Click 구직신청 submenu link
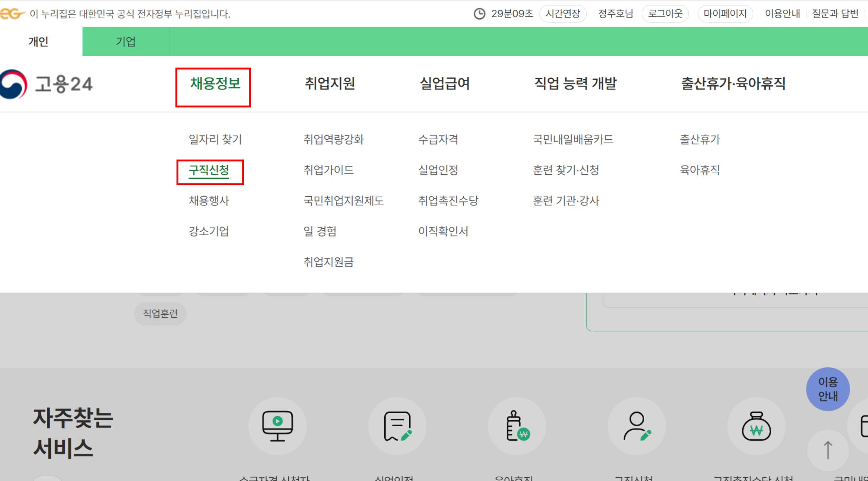This screenshot has height=481, width=868. point(209,170)
